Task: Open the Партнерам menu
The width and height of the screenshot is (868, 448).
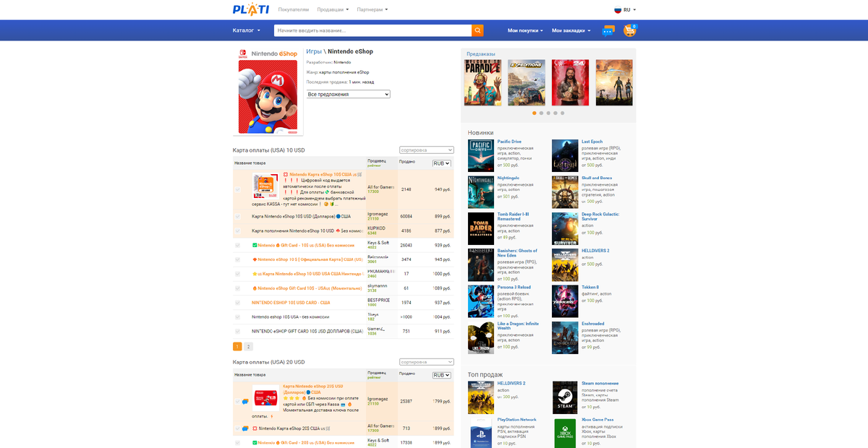Action: (373, 9)
